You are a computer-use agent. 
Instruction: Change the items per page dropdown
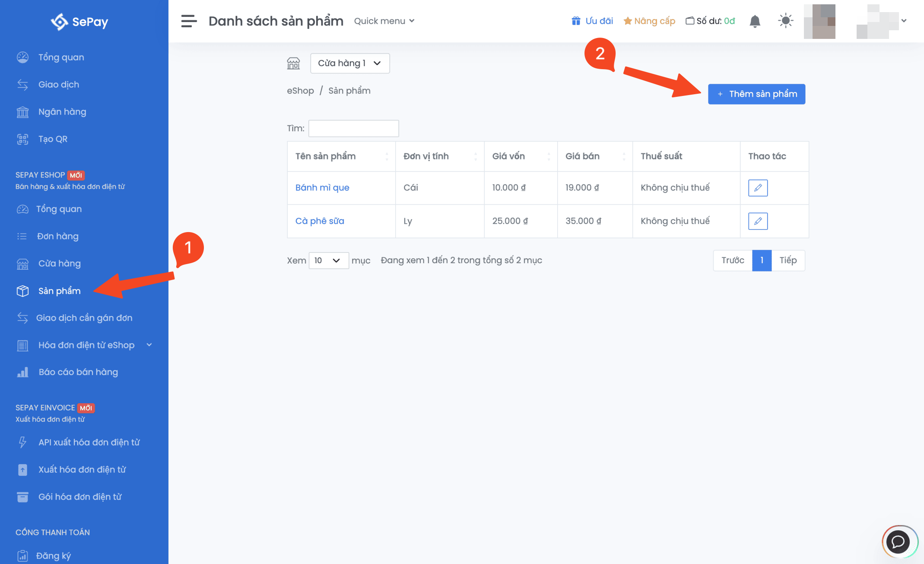pyautogui.click(x=328, y=261)
